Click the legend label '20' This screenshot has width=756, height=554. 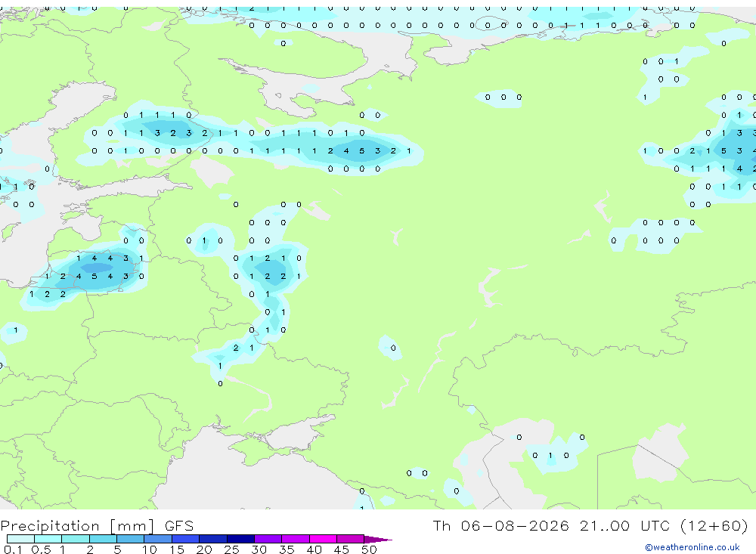204,549
